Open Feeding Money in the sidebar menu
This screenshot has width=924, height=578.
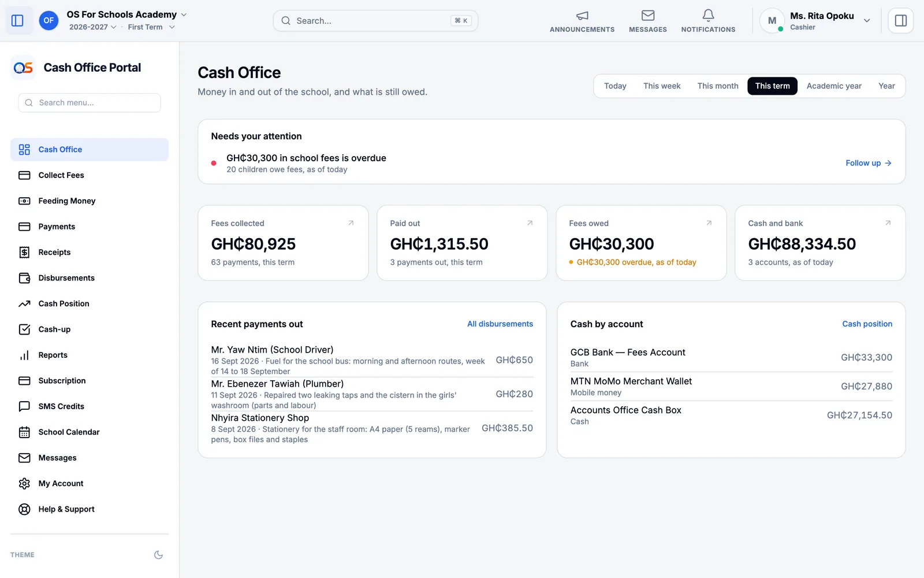[x=90, y=201]
